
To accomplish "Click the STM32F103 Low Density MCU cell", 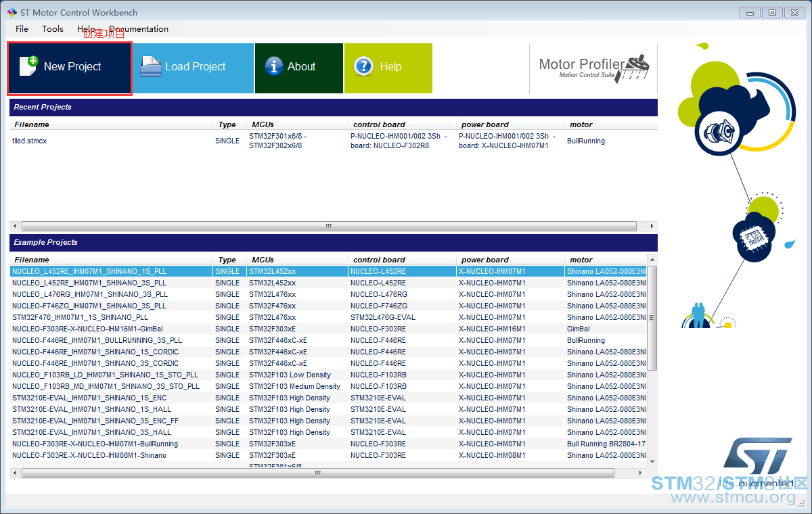I will (x=290, y=375).
